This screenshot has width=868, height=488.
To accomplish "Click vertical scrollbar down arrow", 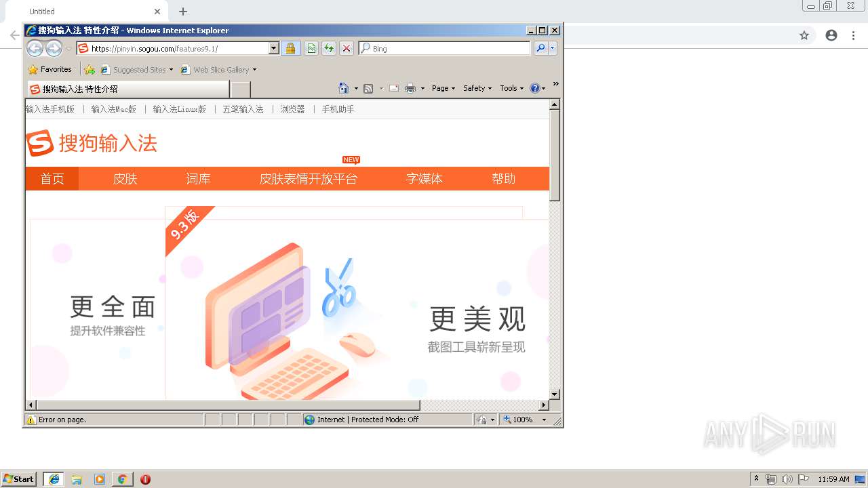I will (555, 394).
